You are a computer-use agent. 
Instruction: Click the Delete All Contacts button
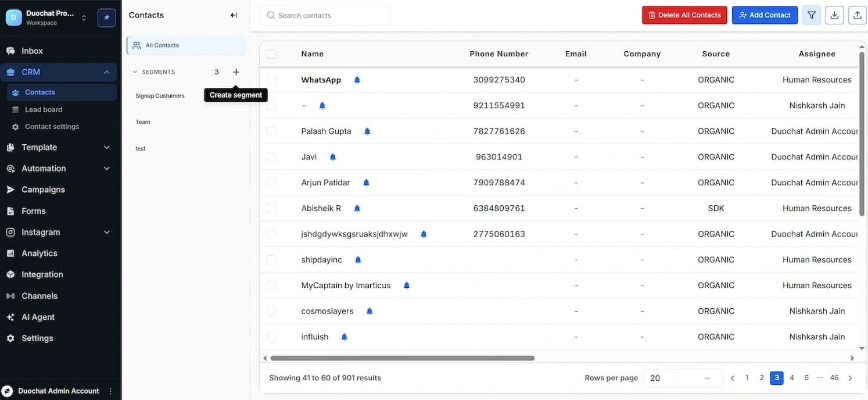click(684, 15)
